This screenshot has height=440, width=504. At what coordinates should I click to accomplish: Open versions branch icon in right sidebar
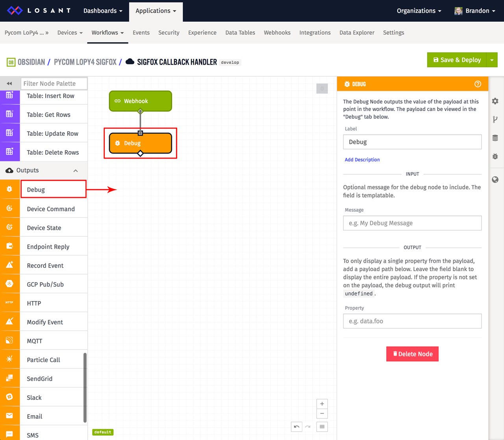495,120
